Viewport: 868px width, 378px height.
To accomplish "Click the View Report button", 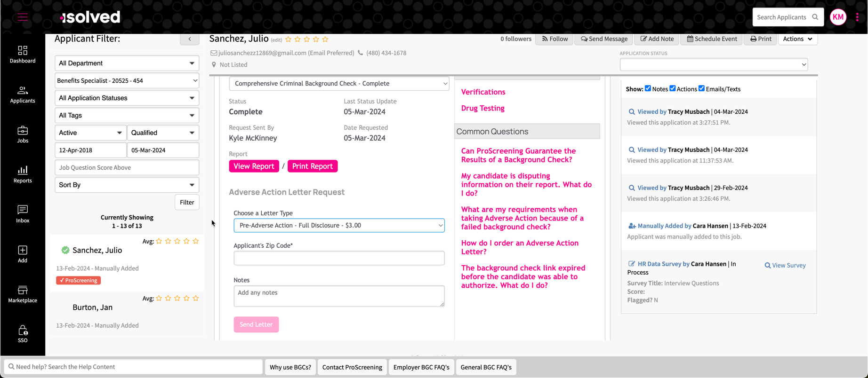I will point(254,166).
